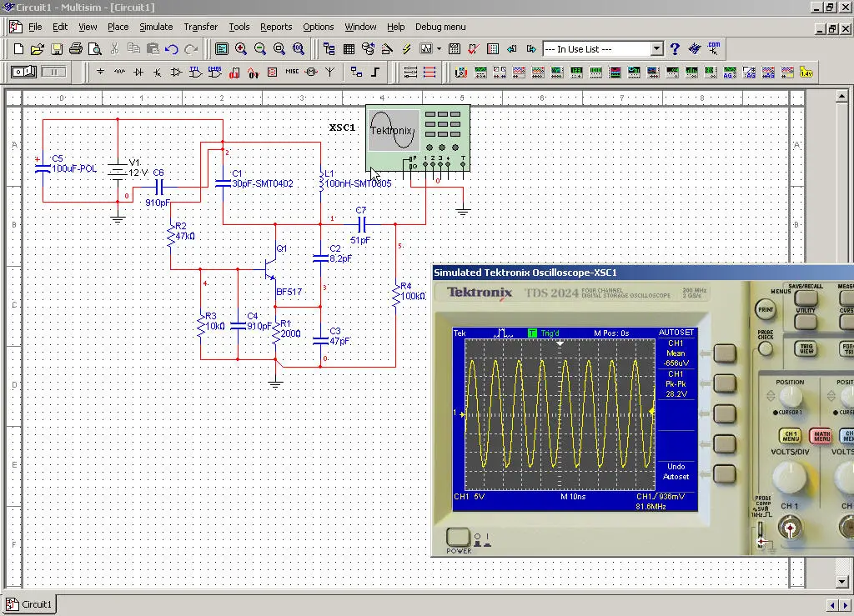Viewport: 854px width, 616px height.
Task: Open the MISC components group
Action: (292, 72)
